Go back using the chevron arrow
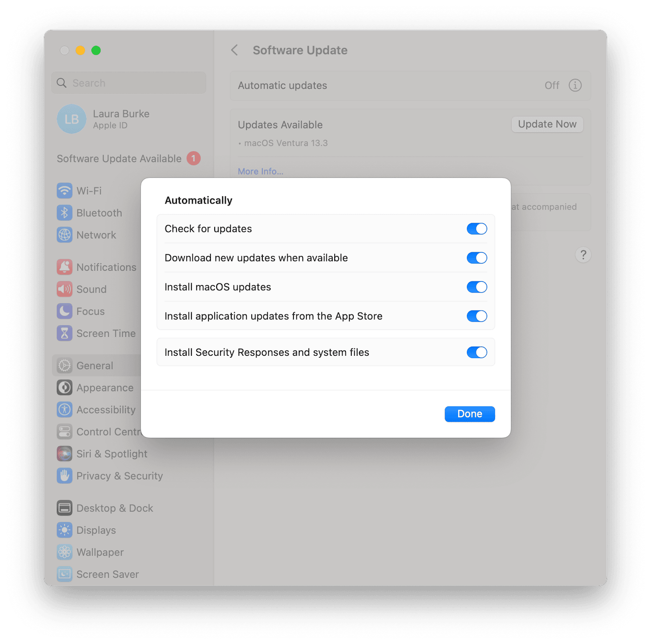The width and height of the screenshot is (651, 644). (x=235, y=50)
